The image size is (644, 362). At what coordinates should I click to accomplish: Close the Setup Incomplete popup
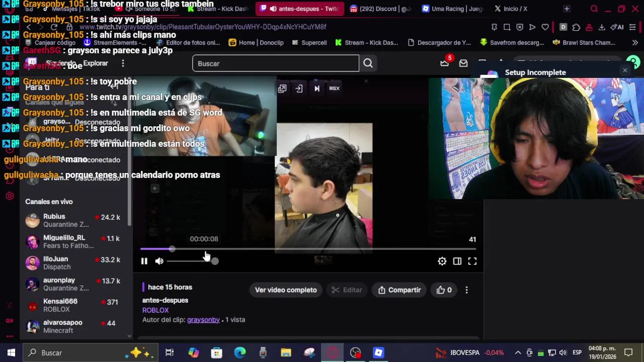coord(625,70)
